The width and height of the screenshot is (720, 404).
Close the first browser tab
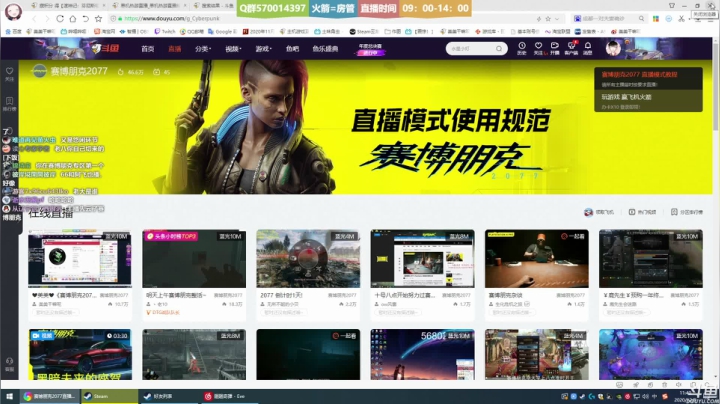[103, 6]
